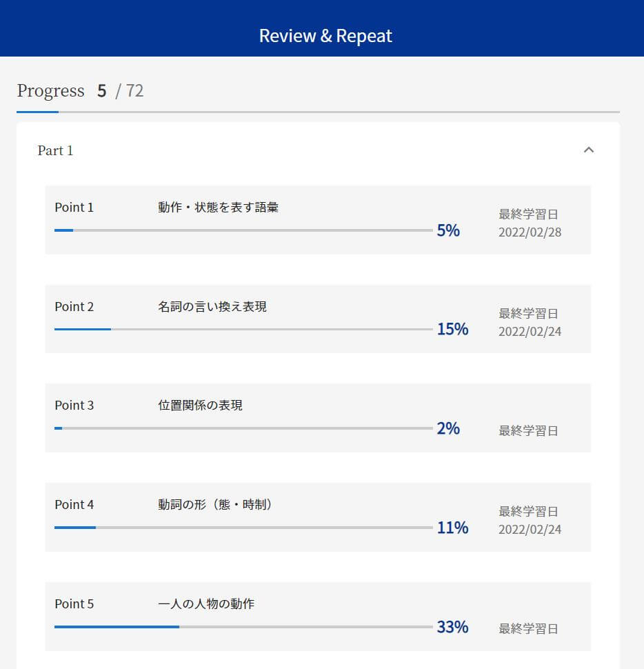Collapse the Part 1 section chevron
644x669 pixels.
(x=589, y=150)
